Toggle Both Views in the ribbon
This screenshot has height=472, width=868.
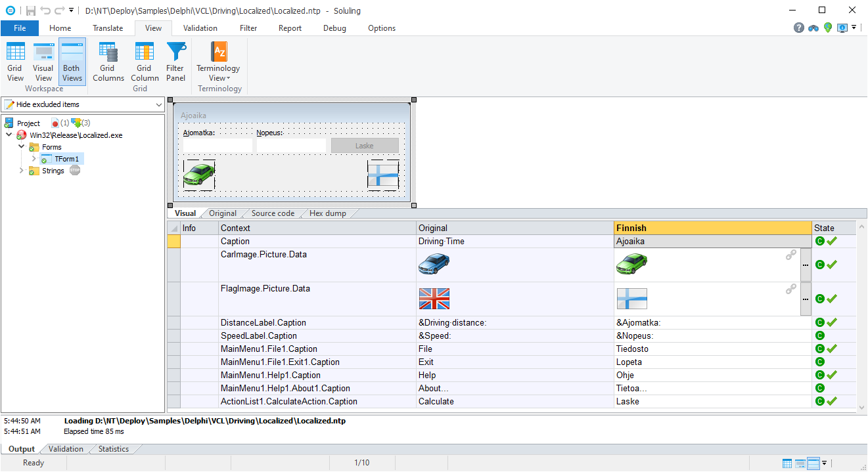72,62
